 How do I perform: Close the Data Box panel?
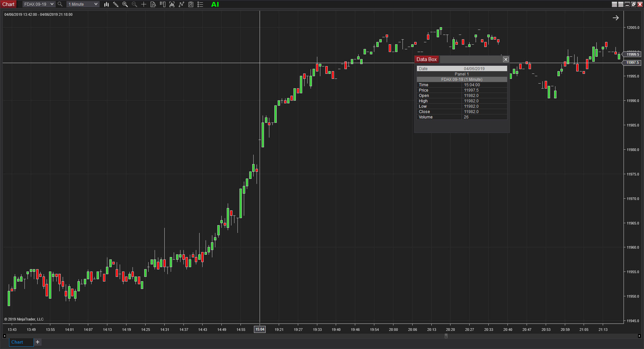[x=506, y=59]
